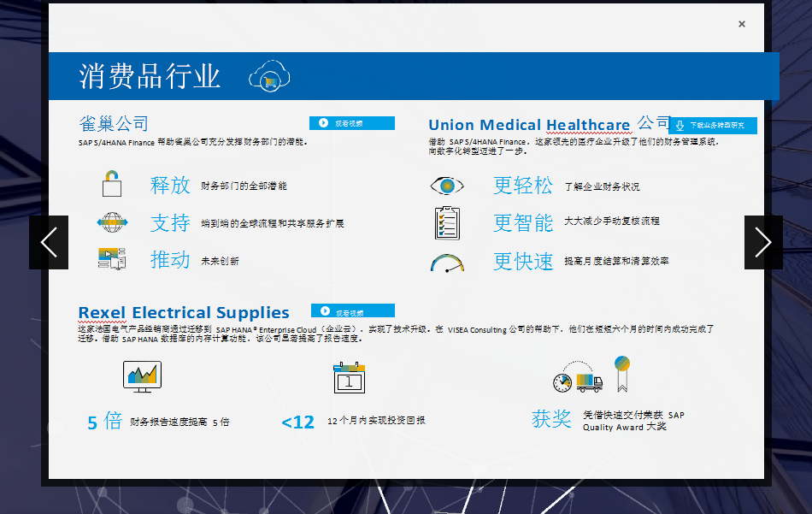Click the SAP S/4HANA Finance line under 雀巢公司
Screen dimensions: 812x514
click(193, 142)
